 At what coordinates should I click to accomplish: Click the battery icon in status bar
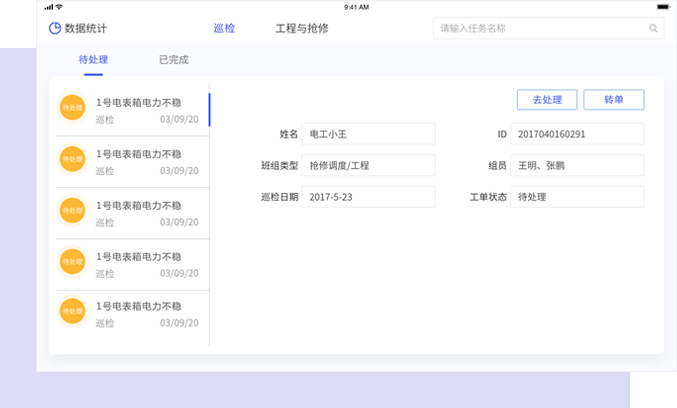click(662, 6)
